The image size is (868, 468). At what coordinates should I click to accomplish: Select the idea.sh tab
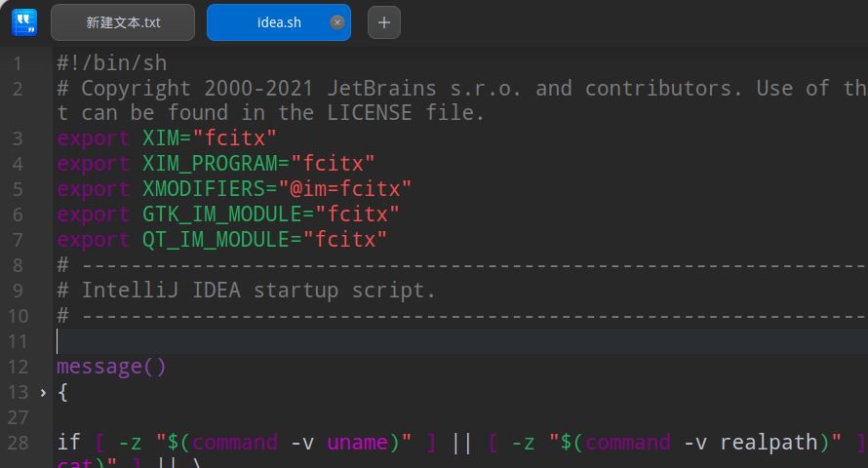tap(278, 22)
